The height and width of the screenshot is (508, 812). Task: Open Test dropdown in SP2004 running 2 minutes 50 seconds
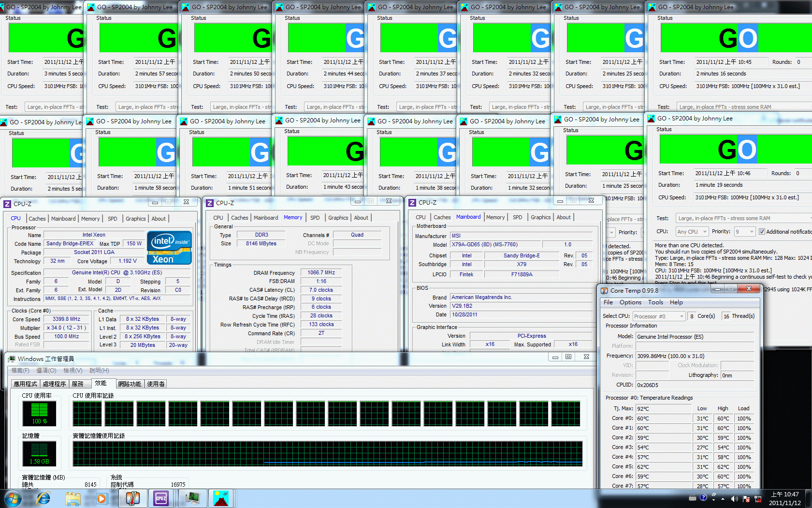241,107
